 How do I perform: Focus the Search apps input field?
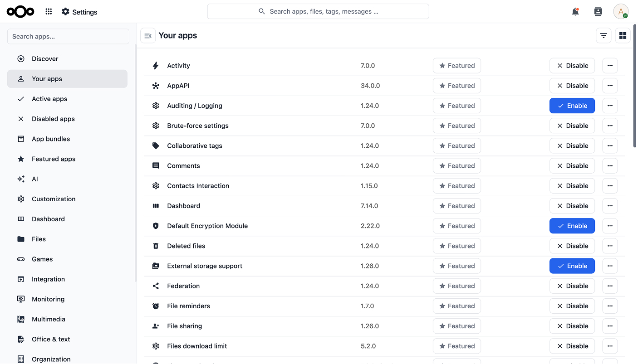(x=68, y=36)
